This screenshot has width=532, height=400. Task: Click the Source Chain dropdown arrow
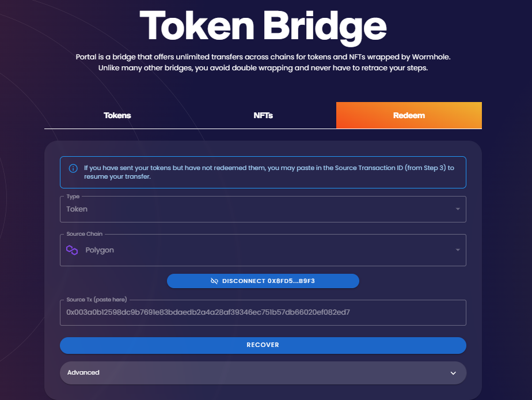click(x=458, y=250)
